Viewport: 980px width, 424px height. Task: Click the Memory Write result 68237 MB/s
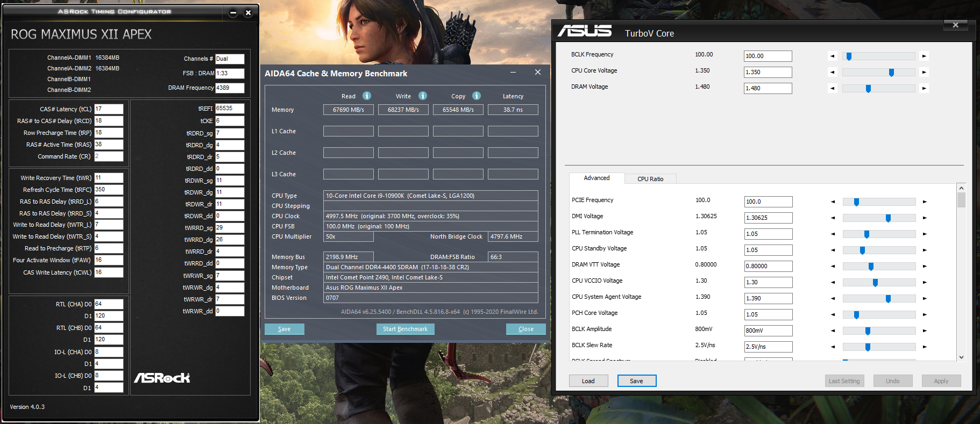pyautogui.click(x=403, y=110)
